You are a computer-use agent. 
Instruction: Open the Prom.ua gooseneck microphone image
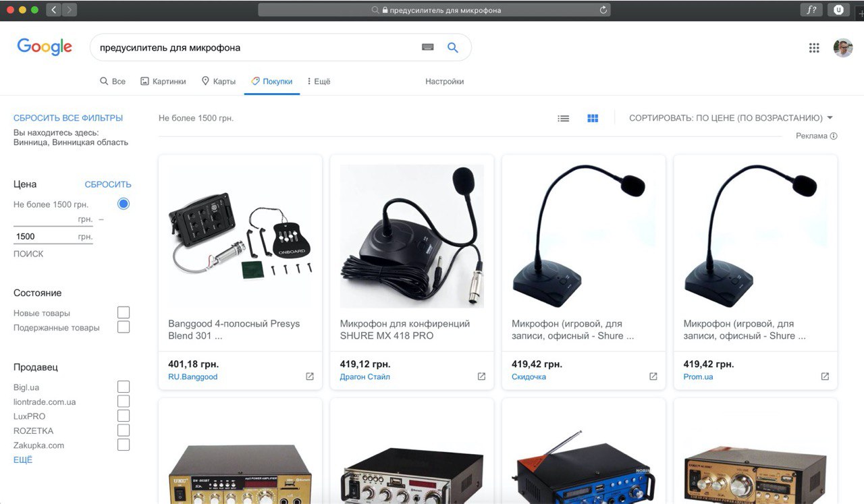coord(755,236)
